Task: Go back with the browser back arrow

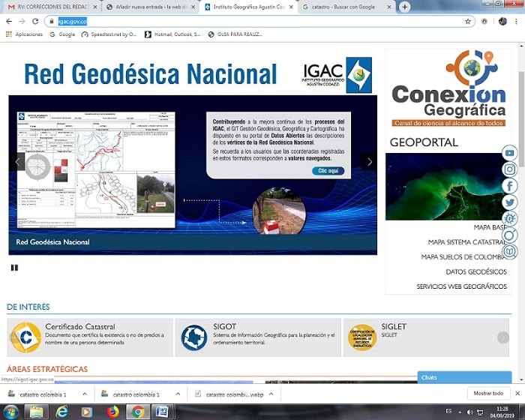Action: pyautogui.click(x=9, y=22)
